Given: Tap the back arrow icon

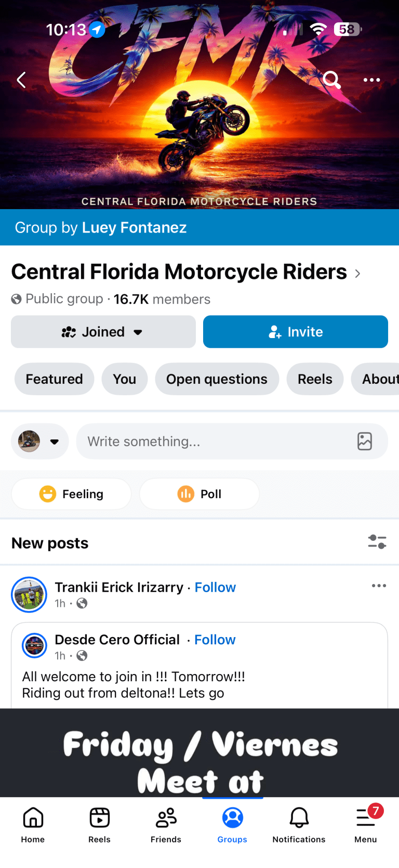Looking at the screenshot, I should [x=21, y=80].
